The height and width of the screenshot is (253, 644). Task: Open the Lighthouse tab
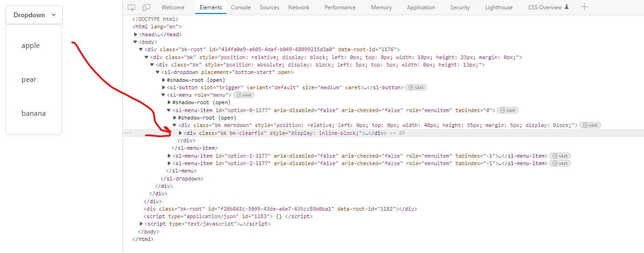(499, 7)
